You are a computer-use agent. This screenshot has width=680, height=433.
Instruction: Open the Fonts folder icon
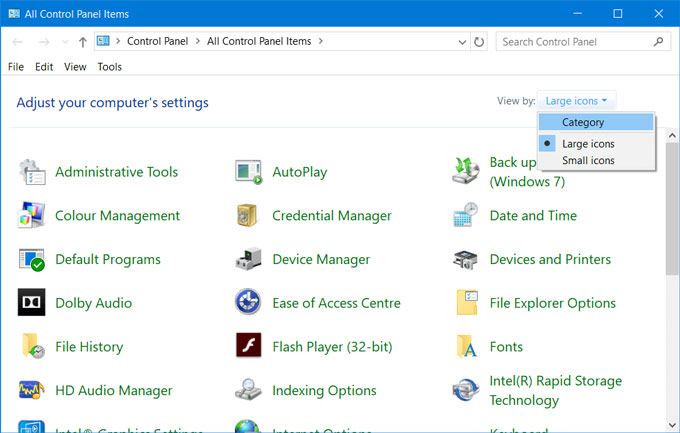point(467,346)
